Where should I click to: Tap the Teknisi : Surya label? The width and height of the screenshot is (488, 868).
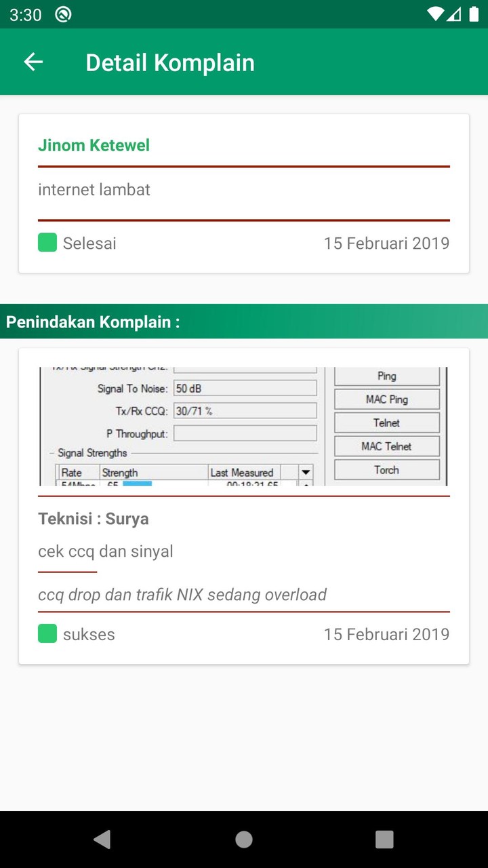coord(94,519)
